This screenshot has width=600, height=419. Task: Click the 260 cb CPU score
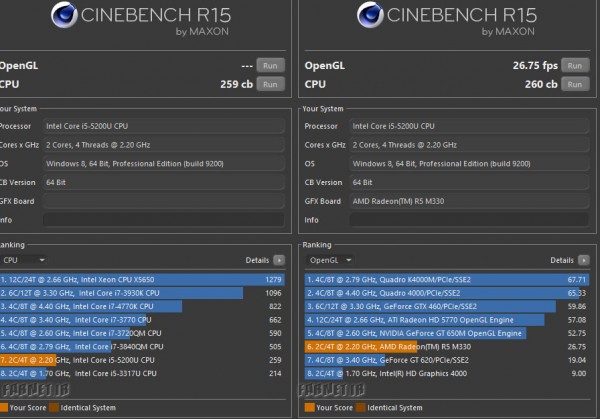click(x=541, y=84)
